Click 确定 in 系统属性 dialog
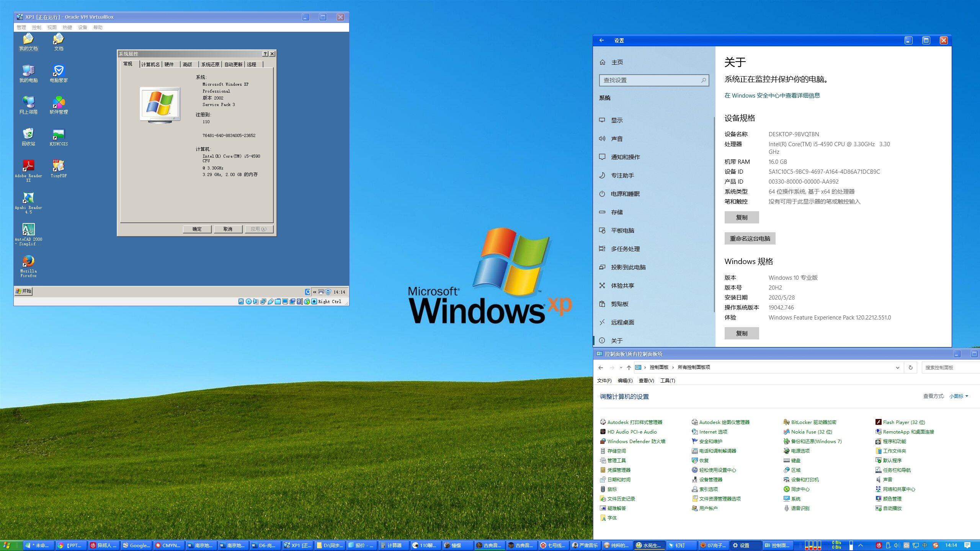 [197, 229]
